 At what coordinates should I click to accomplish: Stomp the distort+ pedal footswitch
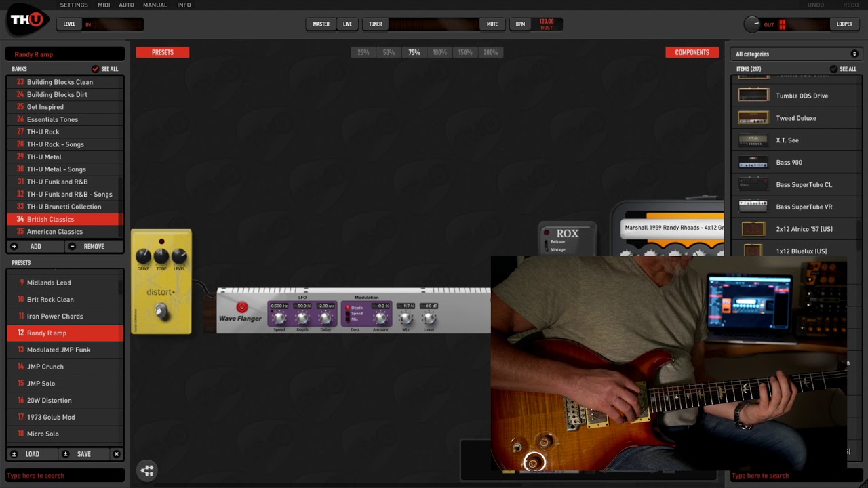click(x=161, y=311)
